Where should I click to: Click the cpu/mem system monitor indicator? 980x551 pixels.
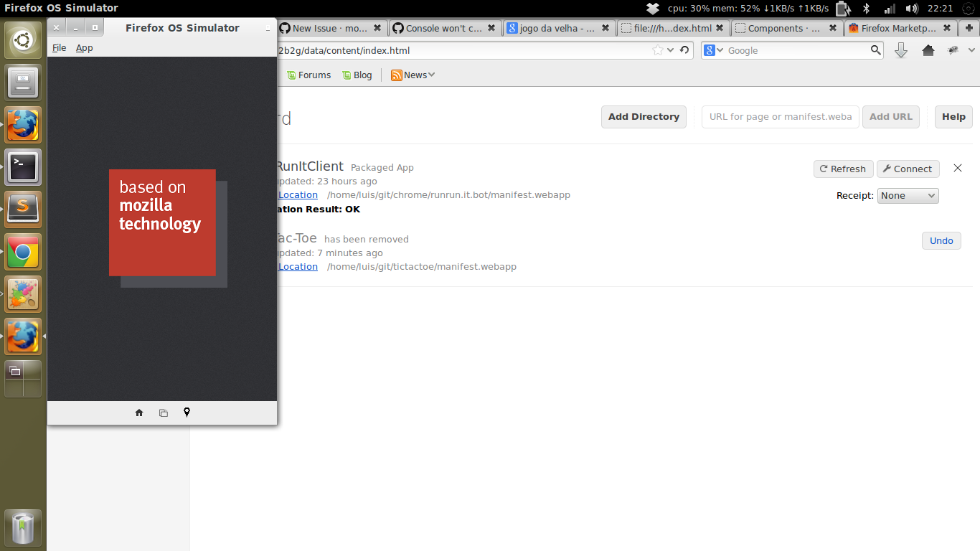pyautogui.click(x=748, y=9)
